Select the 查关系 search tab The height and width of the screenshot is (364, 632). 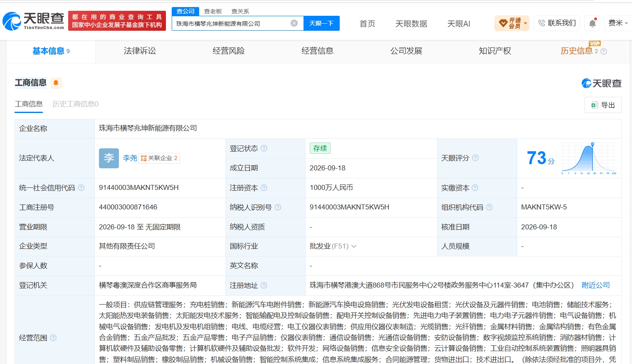click(240, 11)
